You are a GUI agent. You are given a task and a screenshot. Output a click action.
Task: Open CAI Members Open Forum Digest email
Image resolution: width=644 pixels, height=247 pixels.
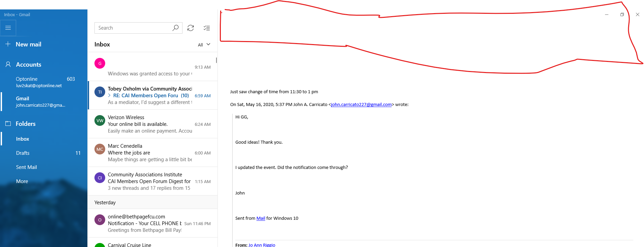point(153,181)
